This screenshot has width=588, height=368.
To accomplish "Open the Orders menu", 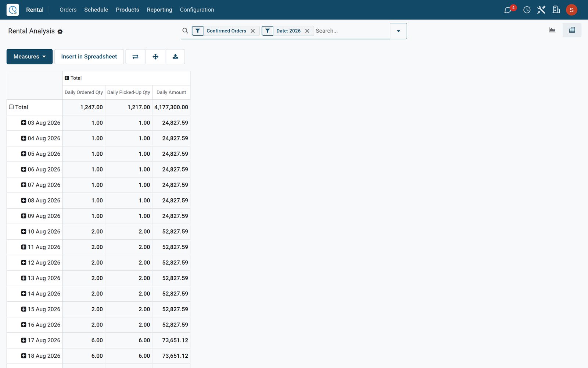I will tap(68, 10).
